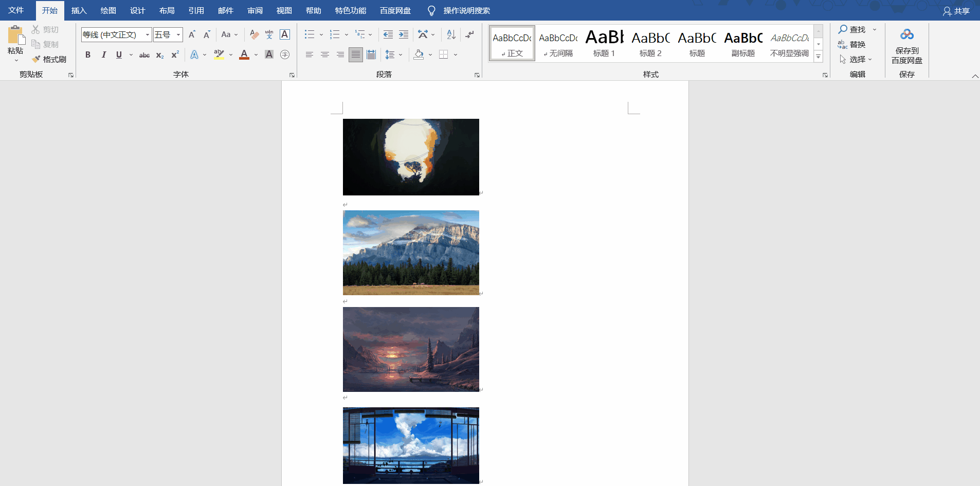Apply the Subtitle (副标题) style

[x=743, y=44]
